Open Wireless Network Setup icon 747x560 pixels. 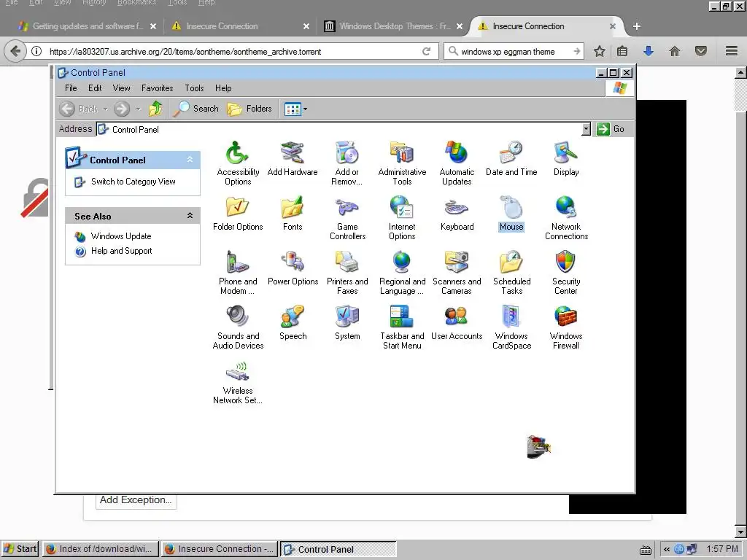point(238,382)
